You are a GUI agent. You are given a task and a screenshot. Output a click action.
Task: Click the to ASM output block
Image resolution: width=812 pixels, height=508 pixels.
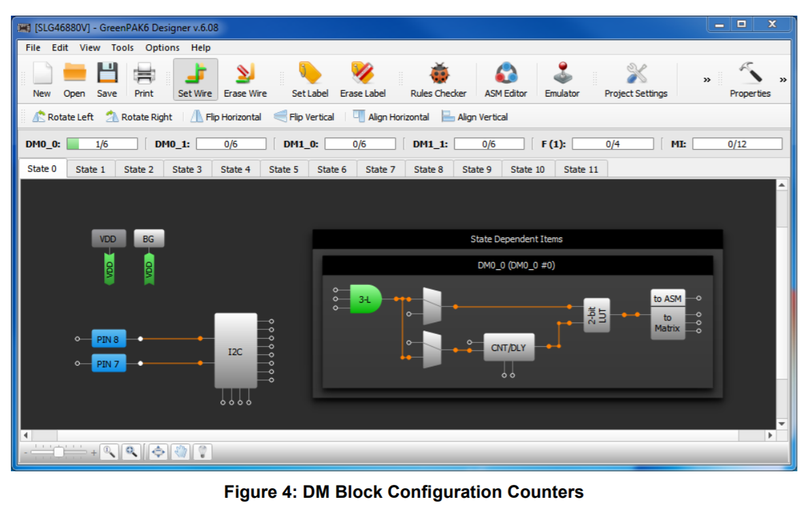point(668,299)
